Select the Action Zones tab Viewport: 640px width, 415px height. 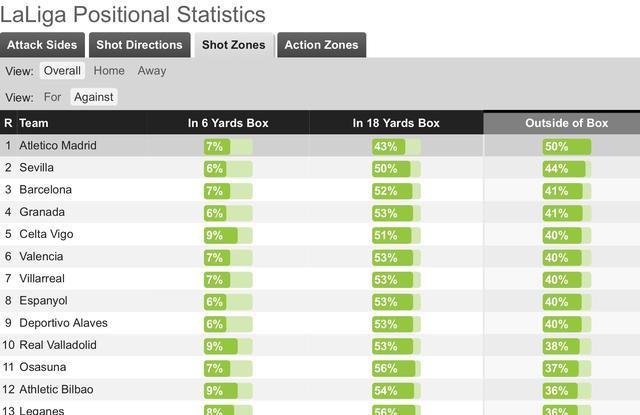click(x=321, y=45)
